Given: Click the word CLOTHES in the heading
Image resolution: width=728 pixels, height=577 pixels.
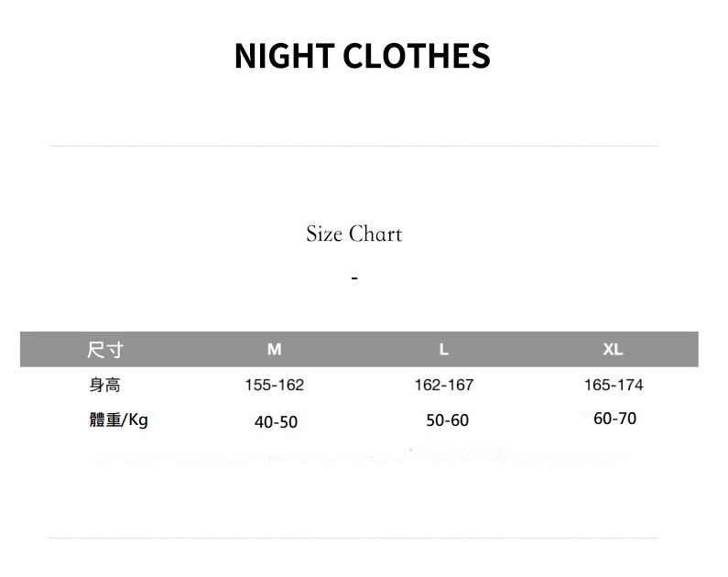Looking at the screenshot, I should coord(417,57).
